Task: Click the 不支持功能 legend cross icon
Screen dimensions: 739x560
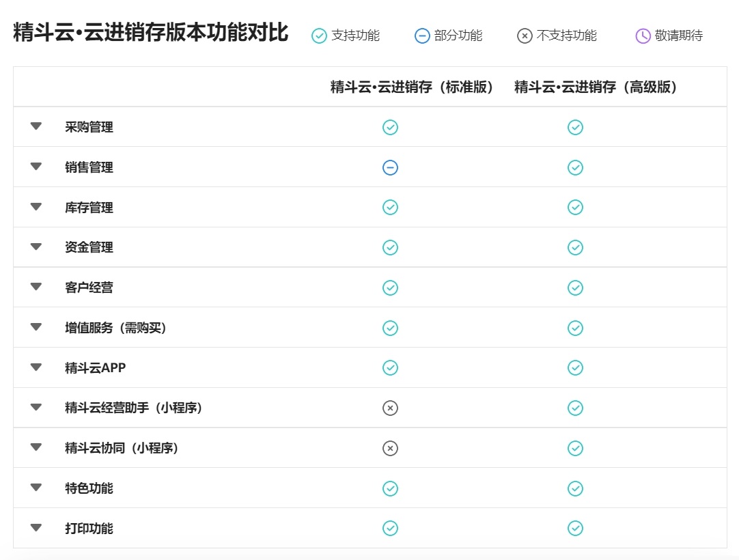Action: pyautogui.click(x=525, y=36)
